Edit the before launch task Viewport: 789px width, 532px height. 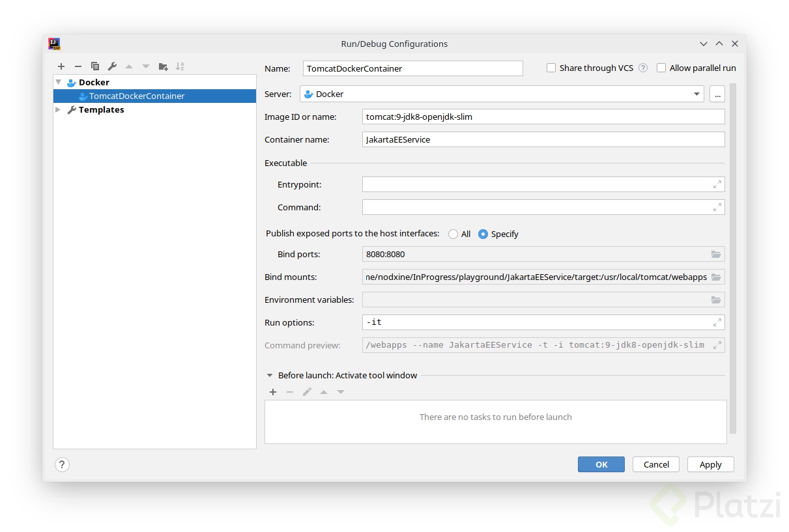pos(307,392)
